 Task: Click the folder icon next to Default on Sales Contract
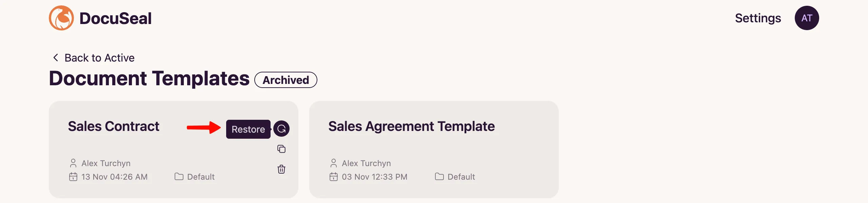pos(179,176)
